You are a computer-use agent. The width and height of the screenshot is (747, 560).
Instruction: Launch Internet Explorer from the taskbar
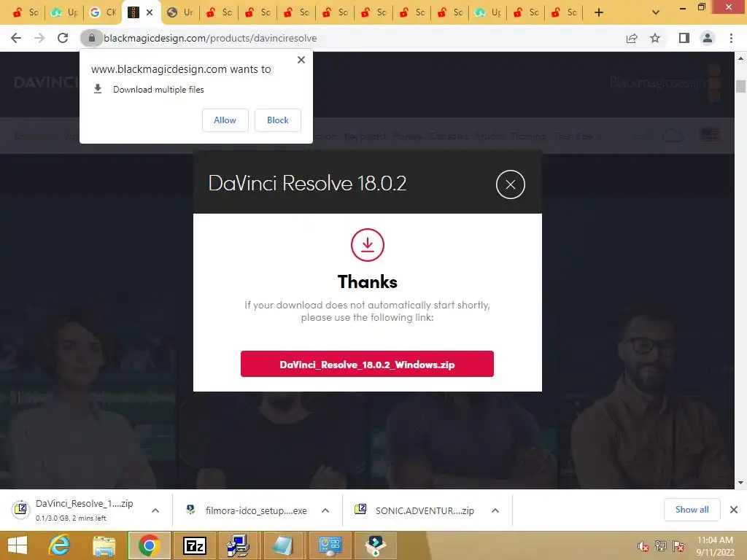(60, 545)
